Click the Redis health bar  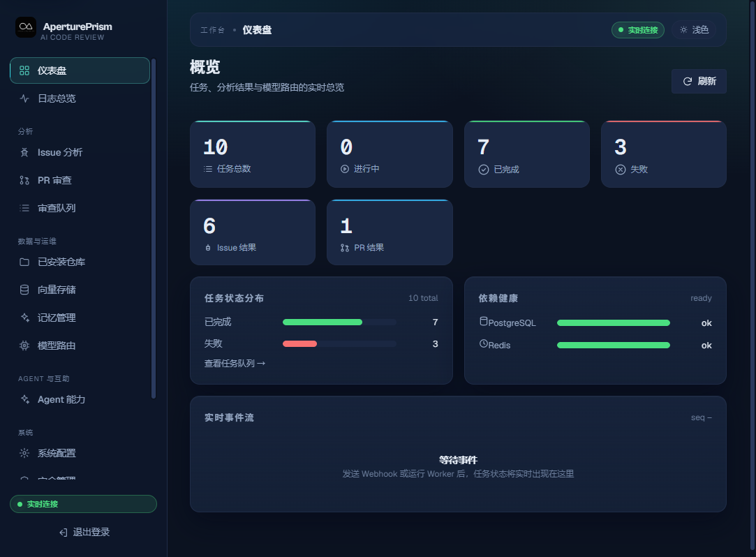pyautogui.click(x=614, y=346)
